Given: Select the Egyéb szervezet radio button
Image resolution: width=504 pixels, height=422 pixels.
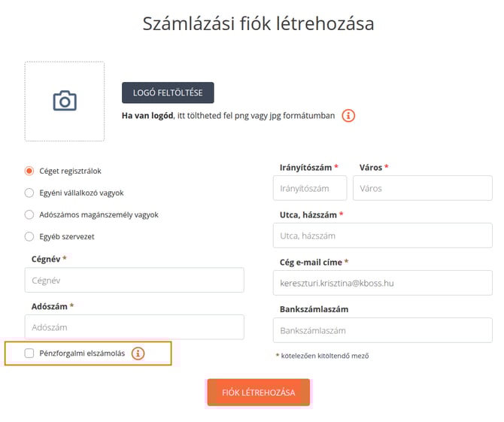Looking at the screenshot, I should click(29, 236).
